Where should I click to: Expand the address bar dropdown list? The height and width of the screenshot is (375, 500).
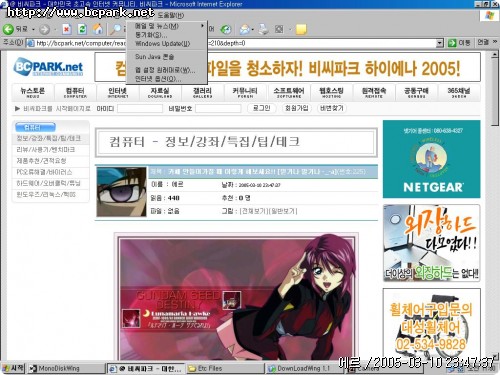(x=440, y=43)
